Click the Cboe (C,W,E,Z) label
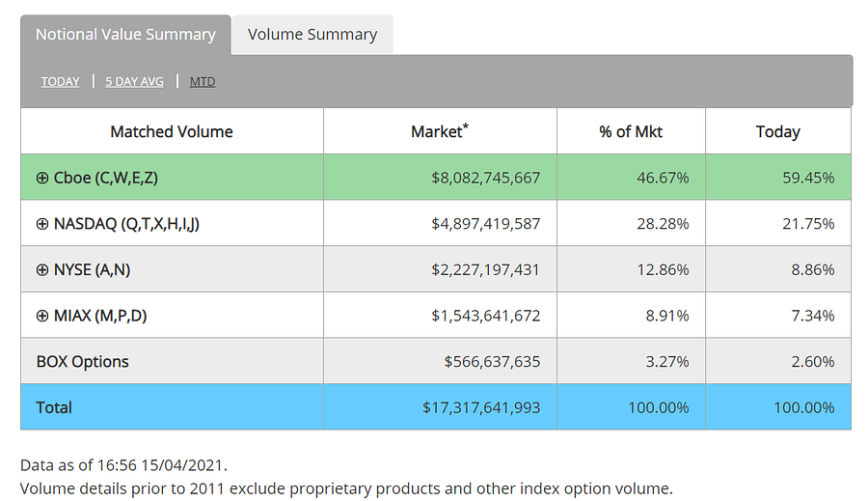 [x=106, y=178]
